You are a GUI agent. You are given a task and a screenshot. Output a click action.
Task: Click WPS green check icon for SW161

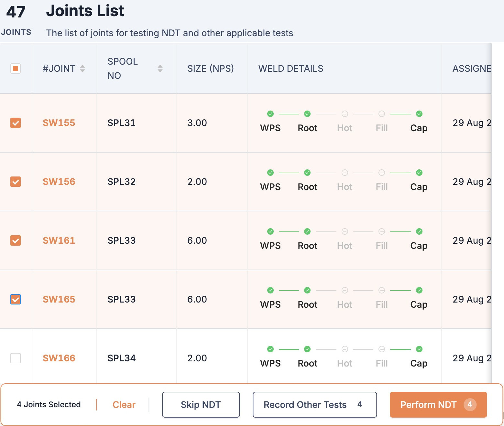[270, 231]
